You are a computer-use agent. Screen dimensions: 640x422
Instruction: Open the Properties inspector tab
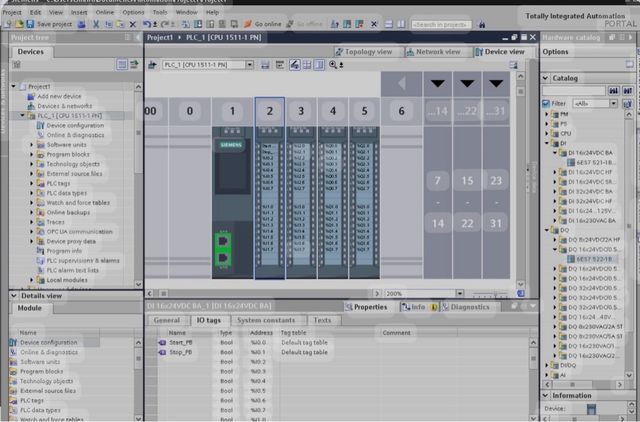[x=366, y=307]
